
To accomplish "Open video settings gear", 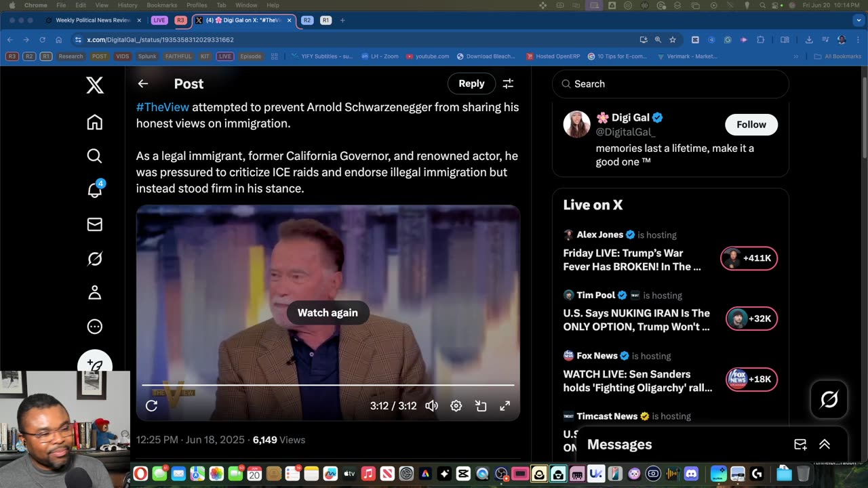I will [456, 406].
